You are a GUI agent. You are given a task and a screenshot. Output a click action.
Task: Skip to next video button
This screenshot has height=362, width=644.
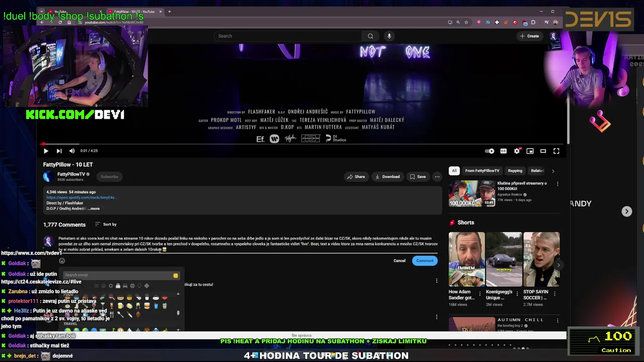[x=59, y=151]
